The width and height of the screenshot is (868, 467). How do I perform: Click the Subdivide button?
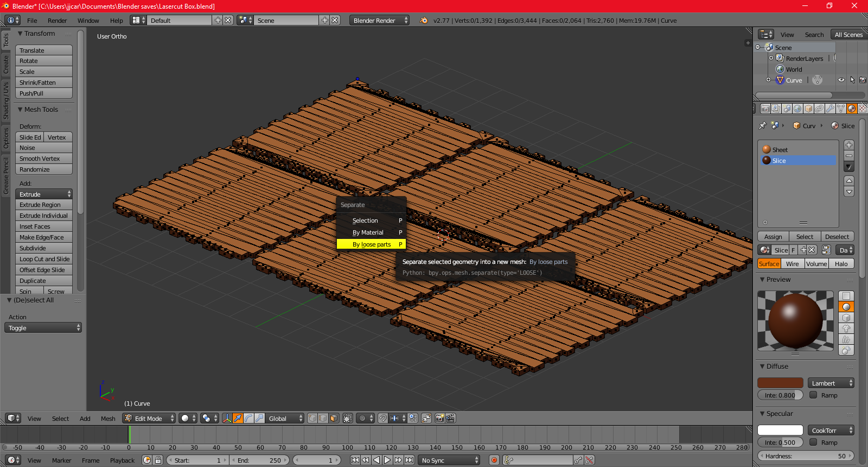point(44,248)
